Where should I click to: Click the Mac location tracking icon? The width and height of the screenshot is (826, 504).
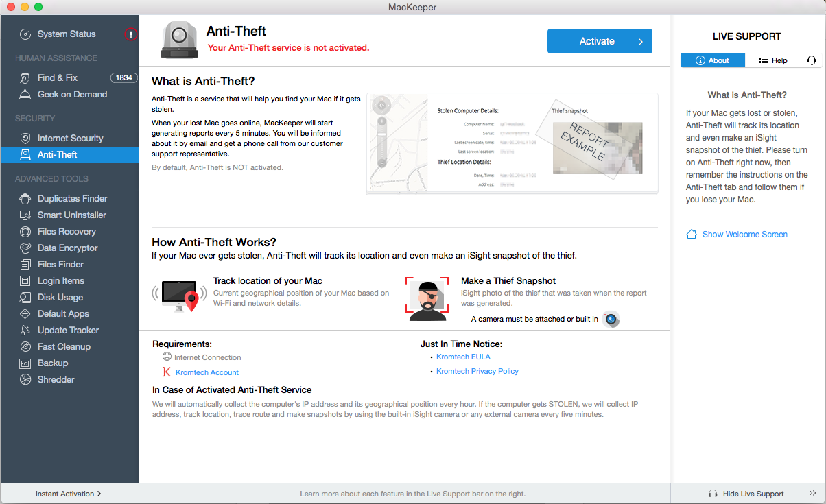tap(179, 296)
